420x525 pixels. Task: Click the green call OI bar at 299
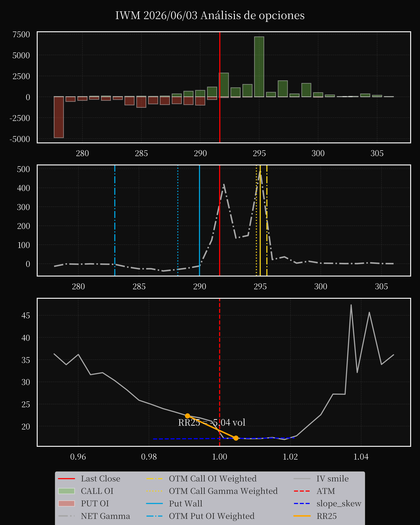coord(306,90)
